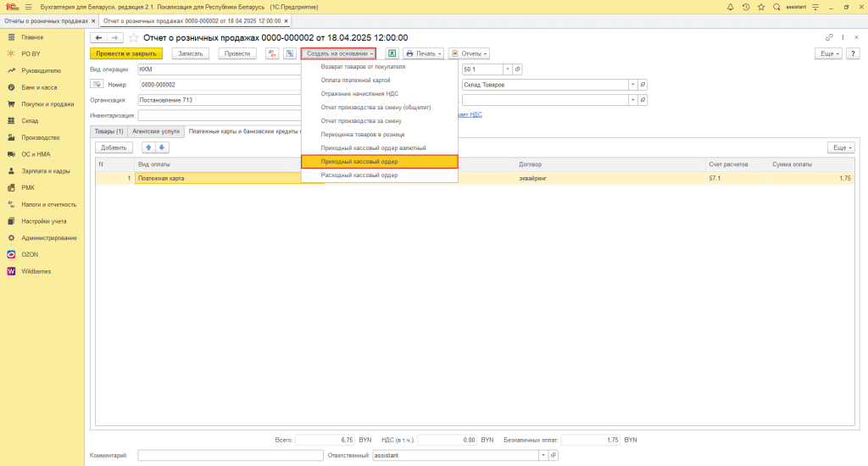The height and width of the screenshot is (466, 868).
Task: Open Администрирование section in sidebar
Action: (x=49, y=238)
